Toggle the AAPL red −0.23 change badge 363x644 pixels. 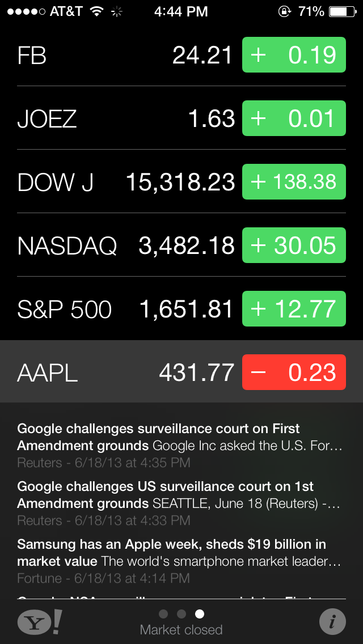(x=294, y=372)
